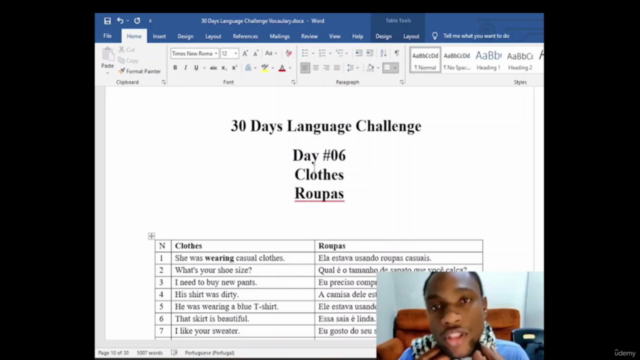Click the Decrease Indent icon
640x360 pixels.
pyautogui.click(x=359, y=53)
